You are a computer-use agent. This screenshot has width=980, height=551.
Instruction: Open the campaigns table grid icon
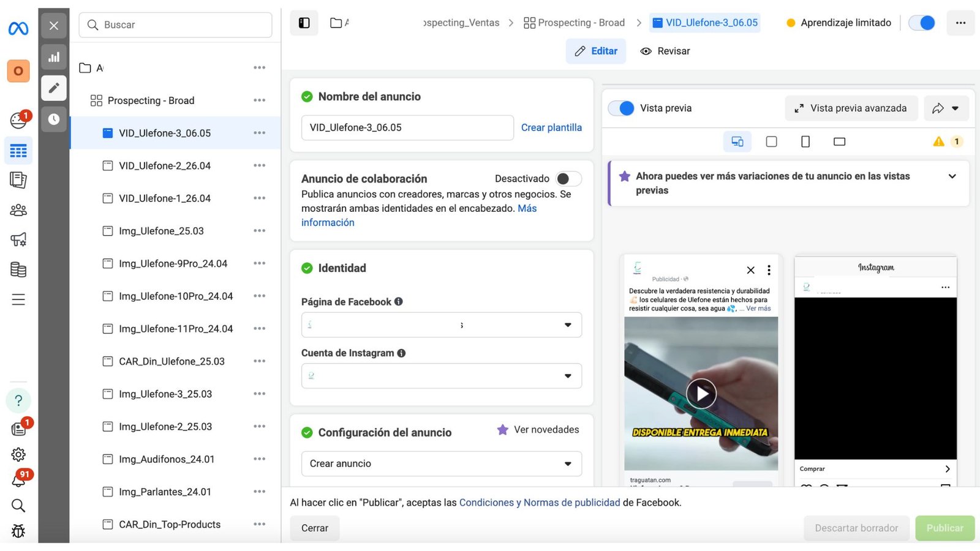point(18,151)
